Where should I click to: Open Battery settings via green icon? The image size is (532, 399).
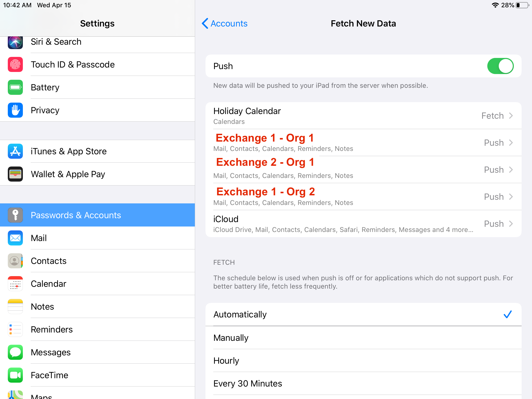pyautogui.click(x=15, y=88)
